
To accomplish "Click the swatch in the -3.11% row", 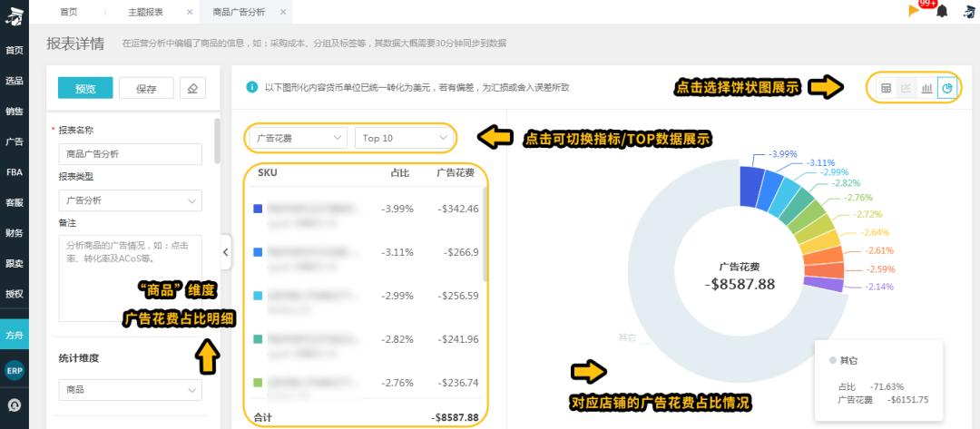I will (x=258, y=252).
